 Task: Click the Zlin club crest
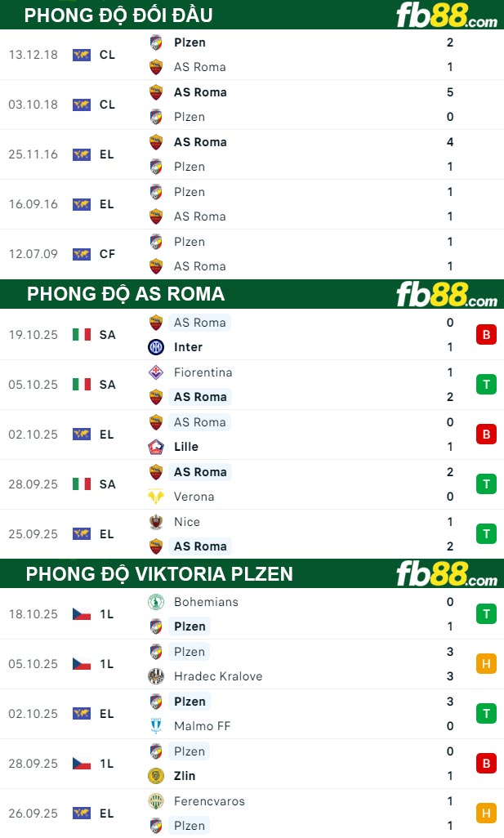pyautogui.click(x=156, y=776)
